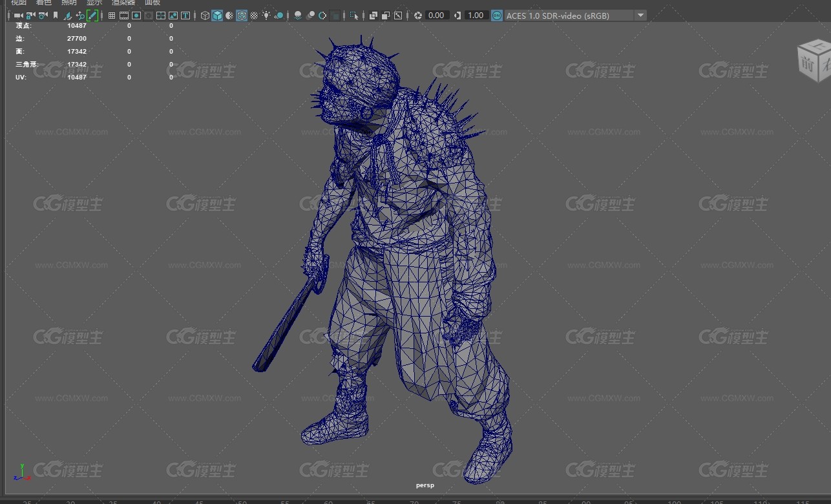The image size is (831, 504).
Task: Toggle the Film Gate display
Action: tap(124, 15)
